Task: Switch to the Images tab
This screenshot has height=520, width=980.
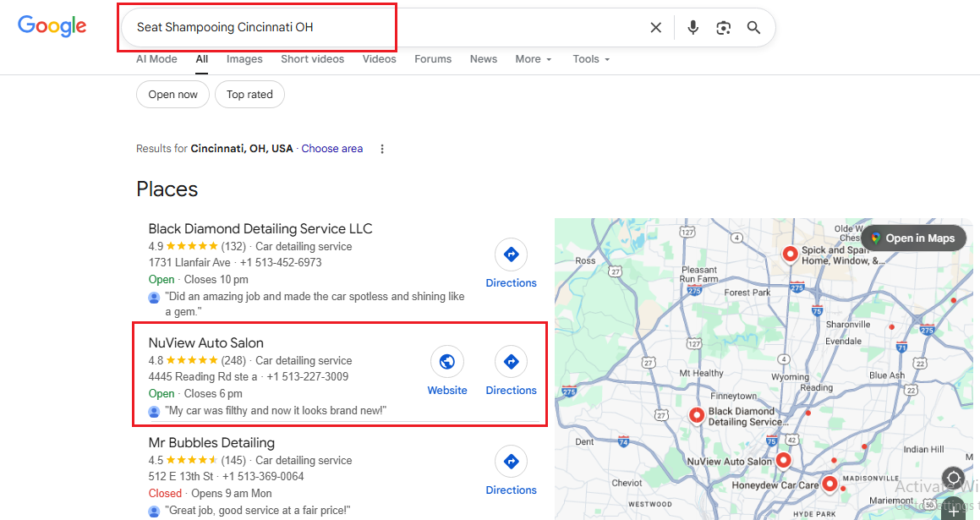Action: [244, 59]
